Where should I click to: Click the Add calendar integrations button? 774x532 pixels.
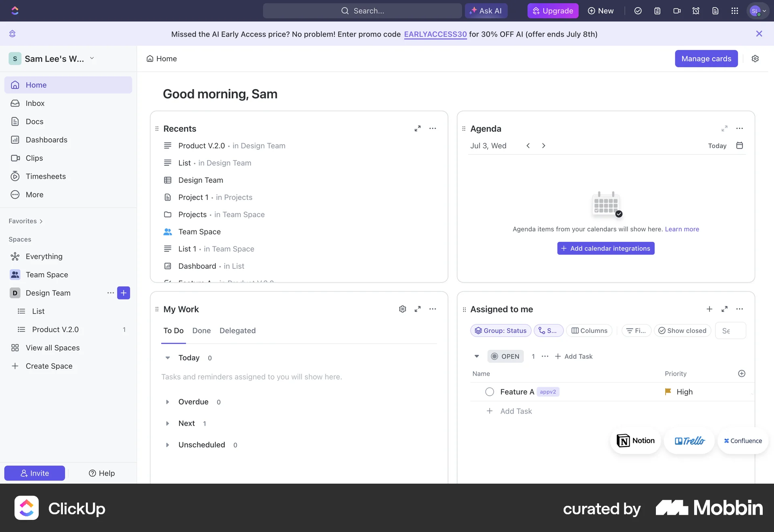605,248
